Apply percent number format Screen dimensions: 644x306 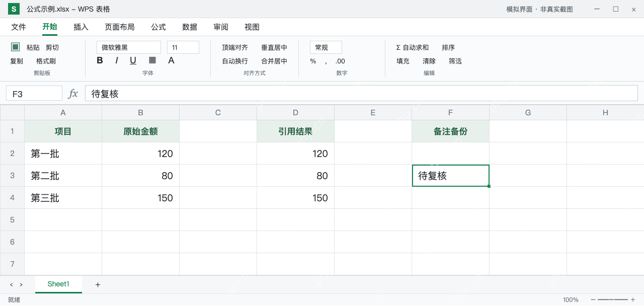pos(313,61)
